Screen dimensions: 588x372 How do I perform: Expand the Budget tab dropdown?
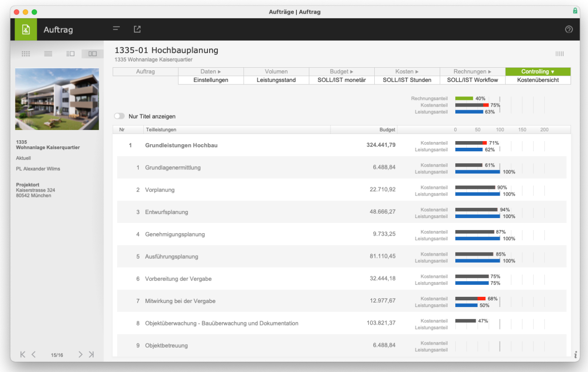click(x=342, y=72)
